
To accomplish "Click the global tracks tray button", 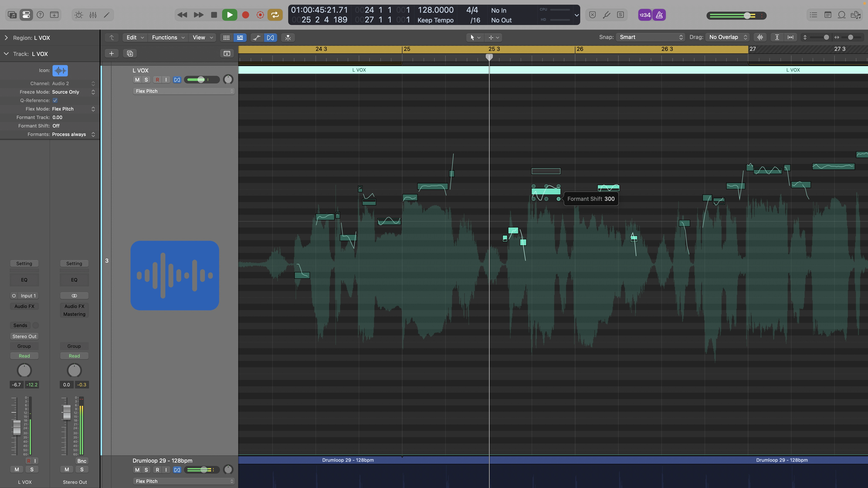I will point(227,54).
